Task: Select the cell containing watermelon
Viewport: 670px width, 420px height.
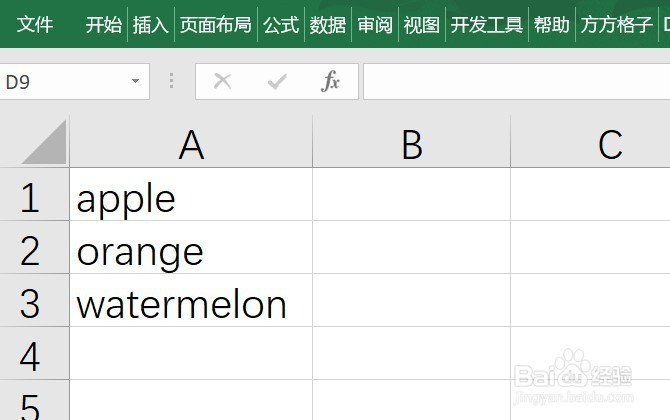Action: (x=191, y=300)
